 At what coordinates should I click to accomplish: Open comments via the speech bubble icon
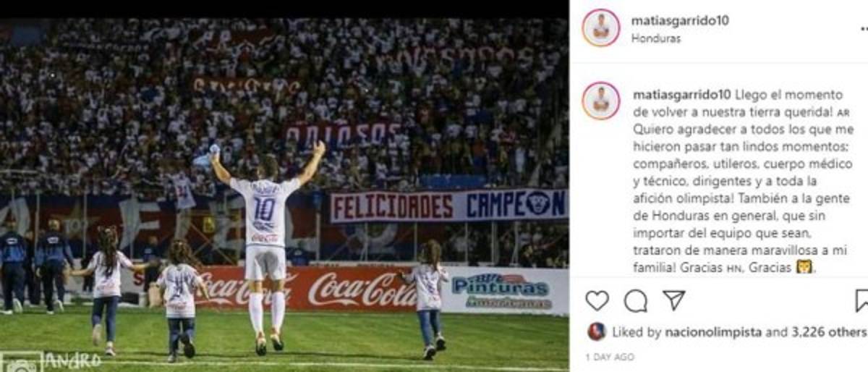(x=635, y=300)
